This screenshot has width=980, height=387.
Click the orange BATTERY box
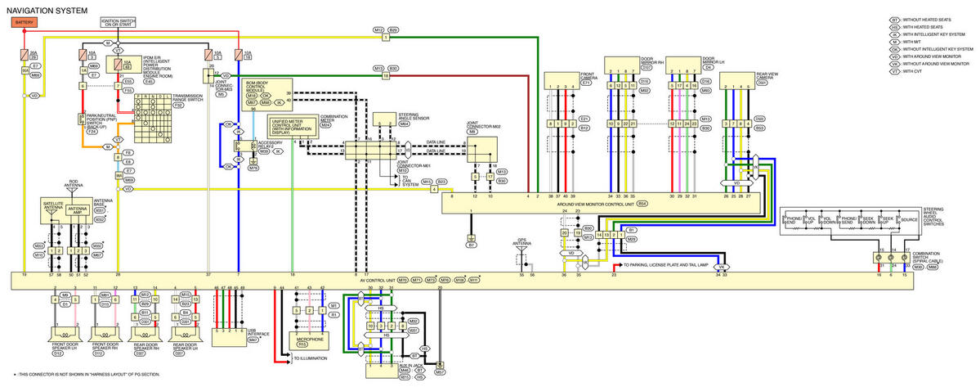click(24, 23)
